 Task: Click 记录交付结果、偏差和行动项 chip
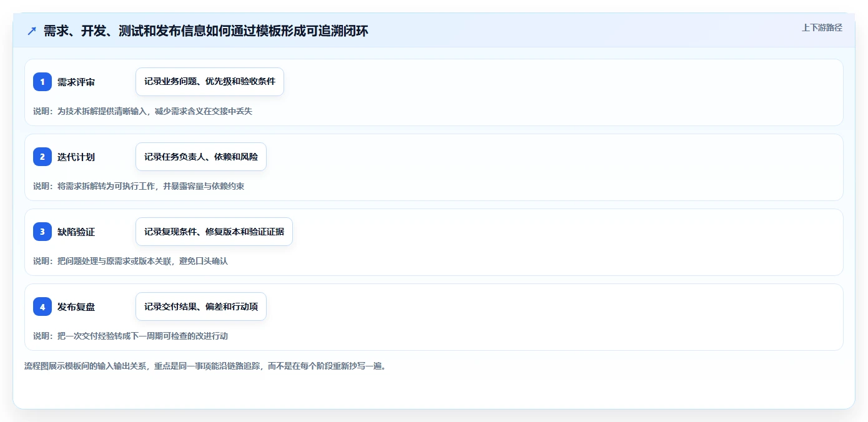(201, 307)
